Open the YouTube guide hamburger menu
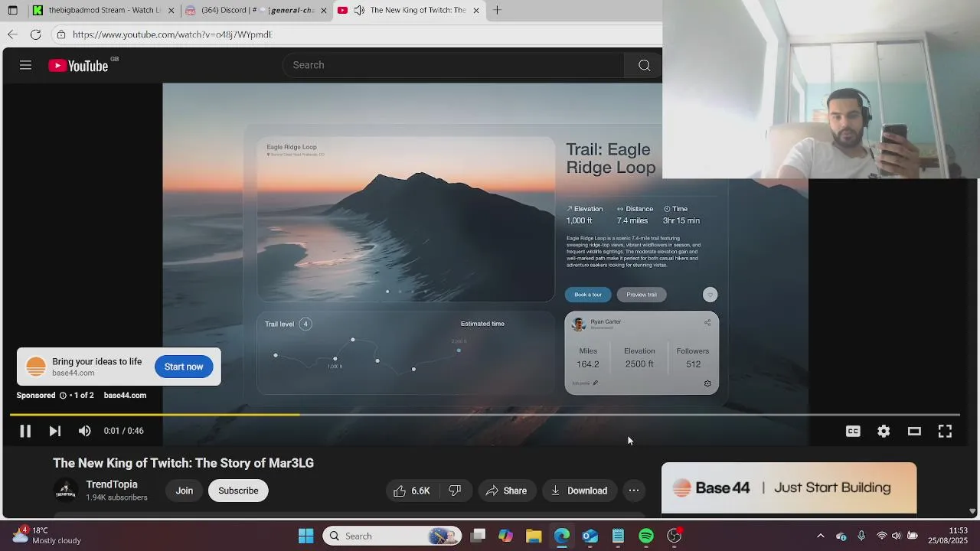The height and width of the screenshot is (551, 980). [25, 65]
